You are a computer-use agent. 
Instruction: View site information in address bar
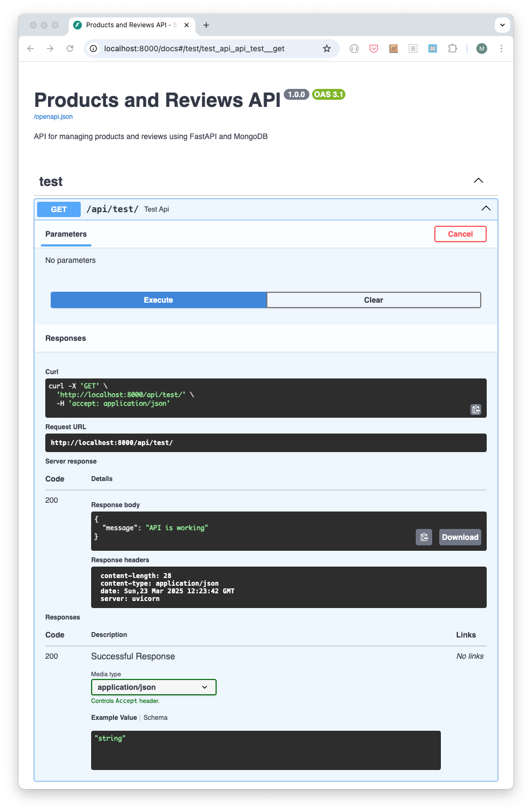pyautogui.click(x=93, y=49)
